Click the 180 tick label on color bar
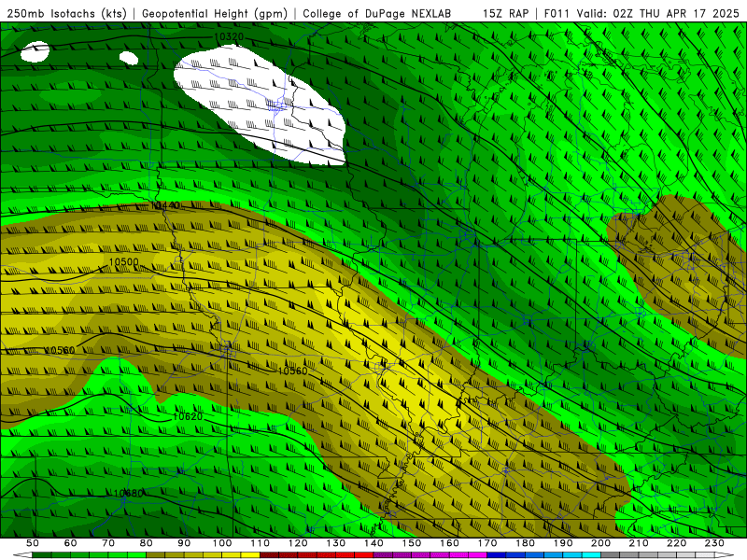The image size is (747, 560). coord(526,543)
